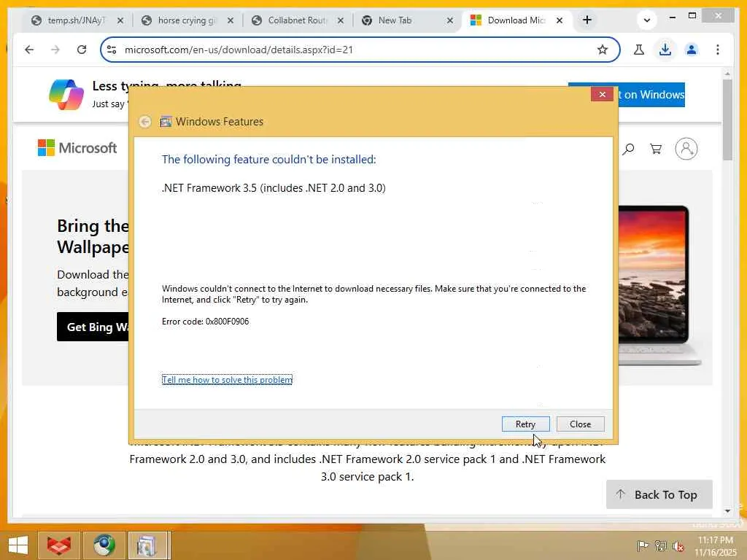The width and height of the screenshot is (747, 560).
Task: Open the Windows Start button
Action: coord(18,545)
